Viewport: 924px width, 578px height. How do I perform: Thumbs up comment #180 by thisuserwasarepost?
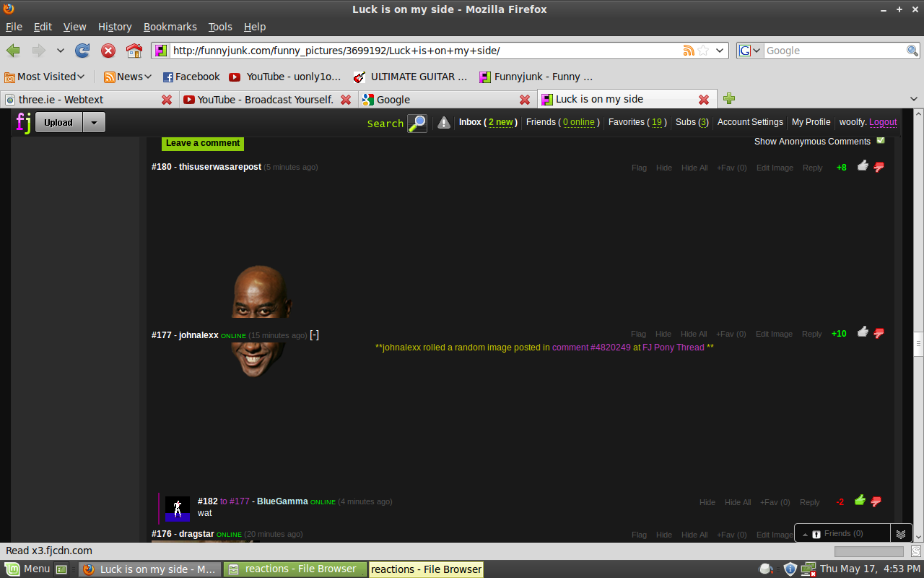(x=863, y=166)
